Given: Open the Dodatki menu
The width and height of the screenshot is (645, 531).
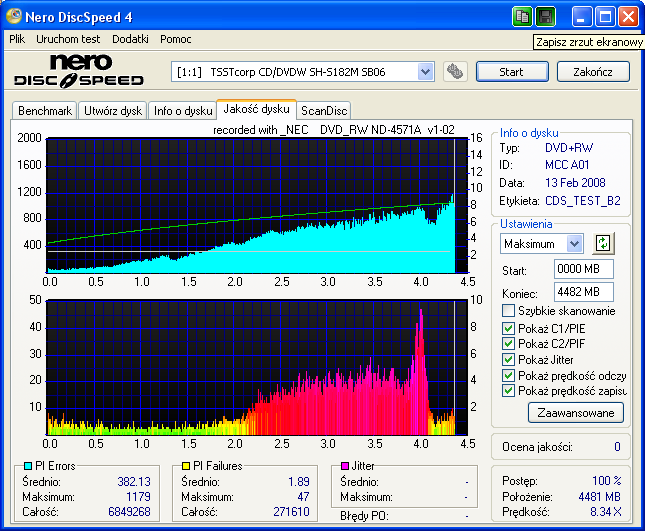Looking at the screenshot, I should coord(130,39).
